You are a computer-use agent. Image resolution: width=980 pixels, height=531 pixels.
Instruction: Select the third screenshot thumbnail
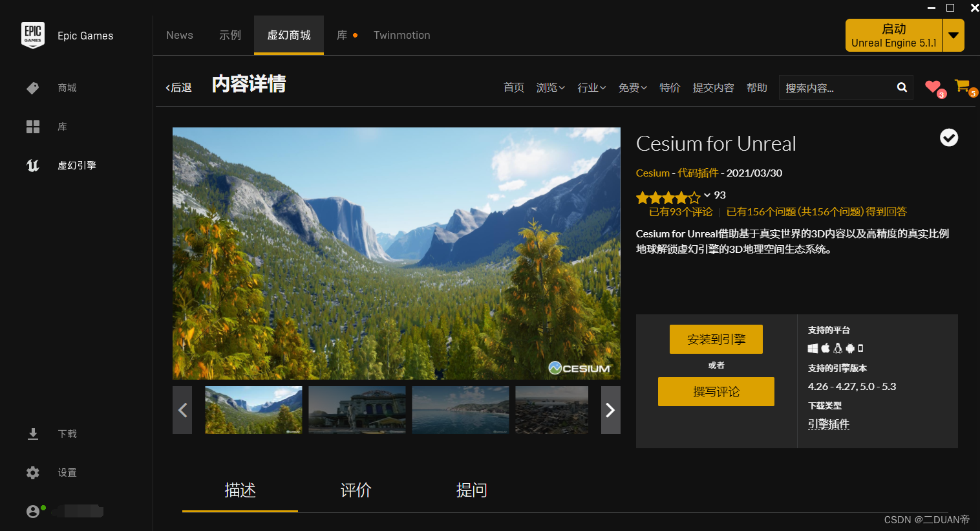[460, 410]
